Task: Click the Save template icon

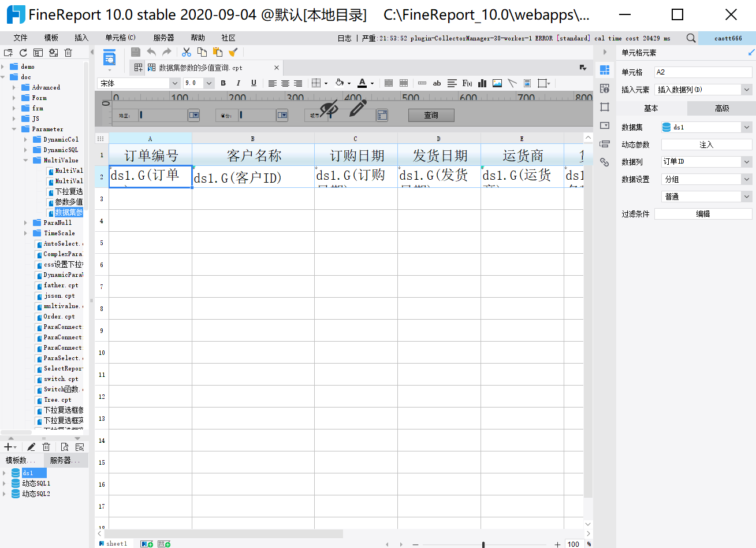Action: (x=135, y=53)
